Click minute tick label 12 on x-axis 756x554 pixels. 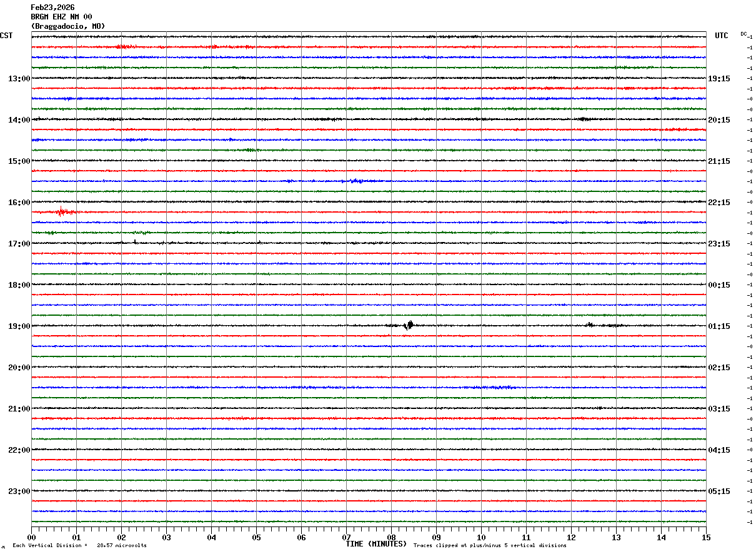[571, 538]
